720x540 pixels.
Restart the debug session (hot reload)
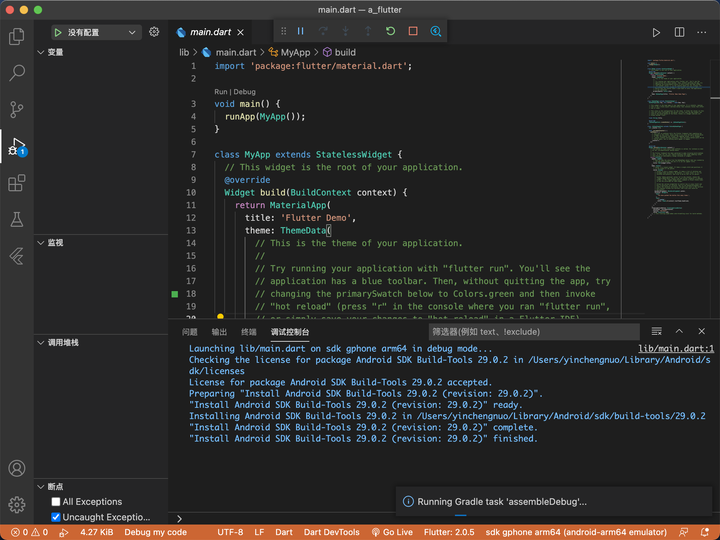[x=390, y=31]
